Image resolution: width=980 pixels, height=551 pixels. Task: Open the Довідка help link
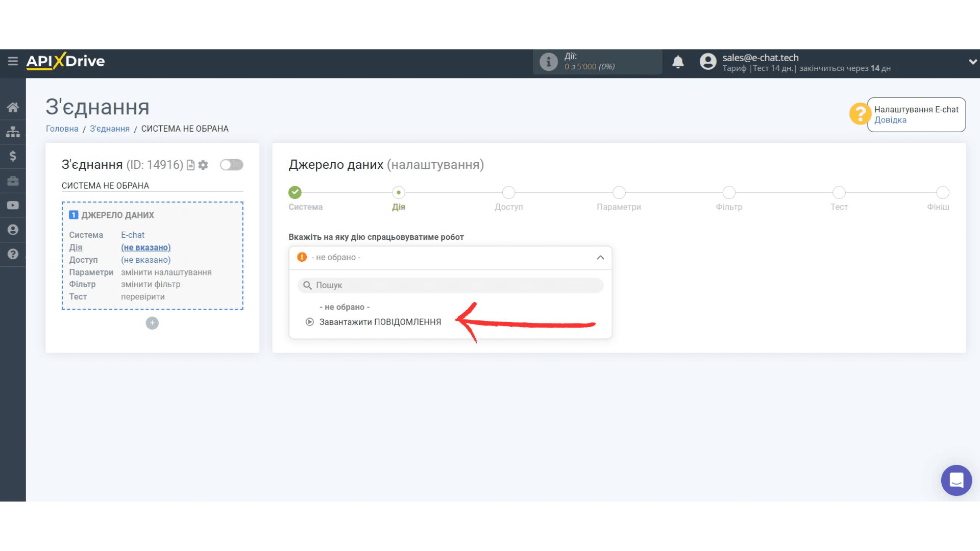890,120
